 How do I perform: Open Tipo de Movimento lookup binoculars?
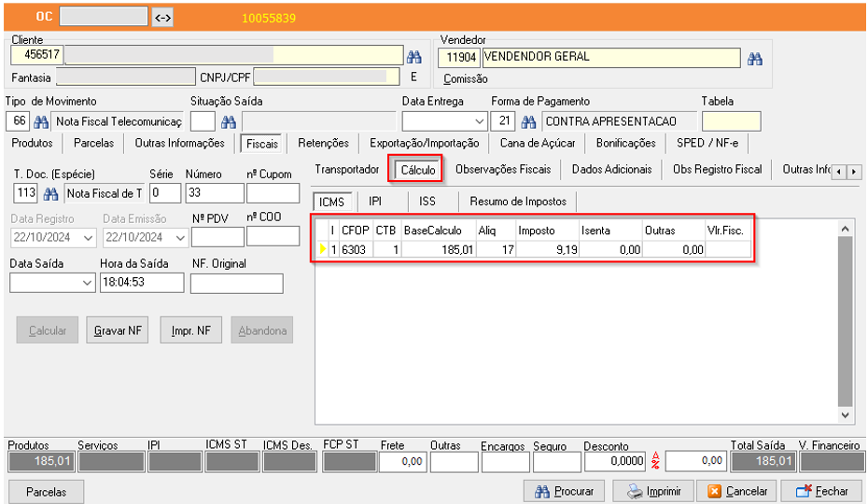(41, 122)
